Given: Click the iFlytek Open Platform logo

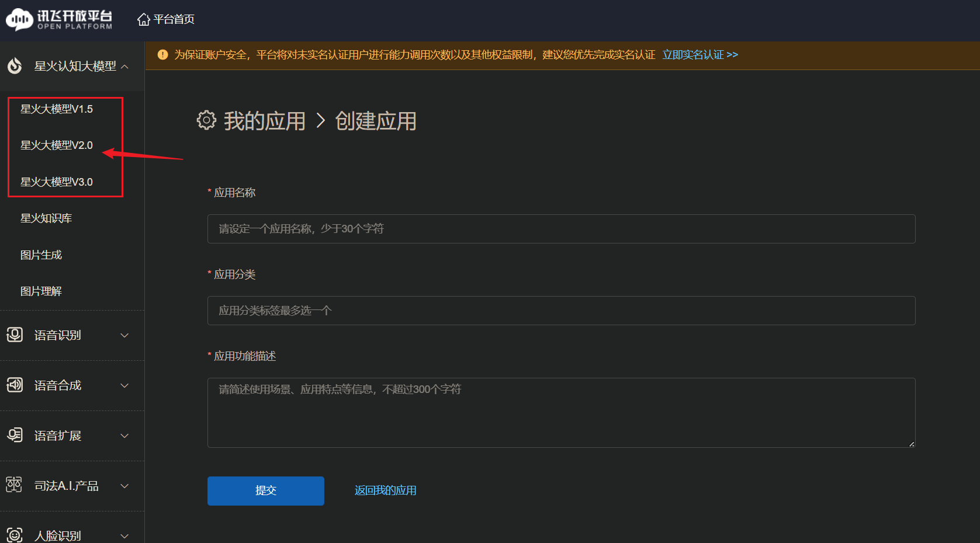Looking at the screenshot, I should tap(59, 19).
